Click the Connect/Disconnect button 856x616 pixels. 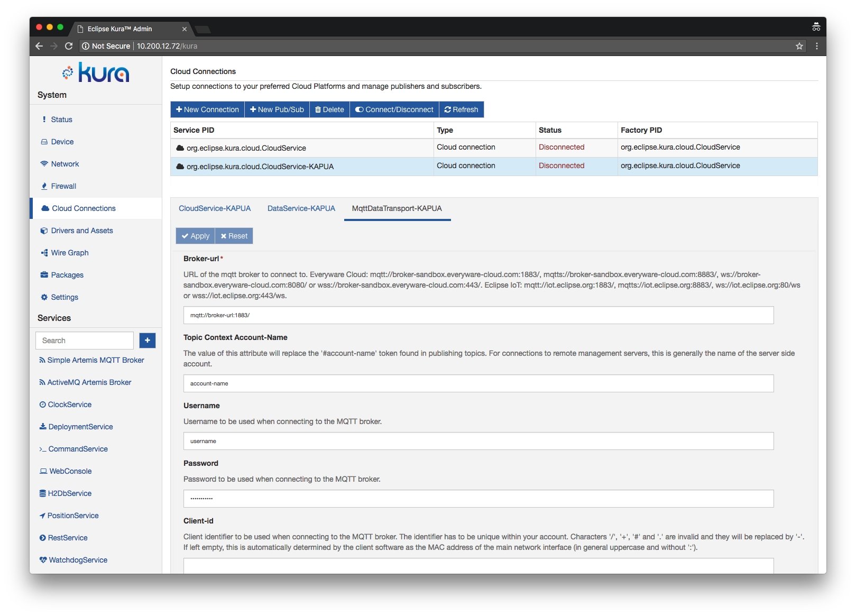394,109
